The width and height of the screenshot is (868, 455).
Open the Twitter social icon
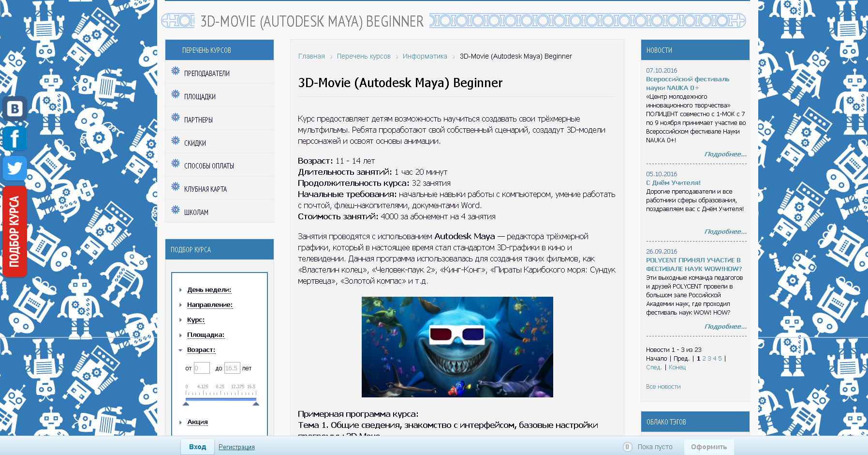(15, 168)
